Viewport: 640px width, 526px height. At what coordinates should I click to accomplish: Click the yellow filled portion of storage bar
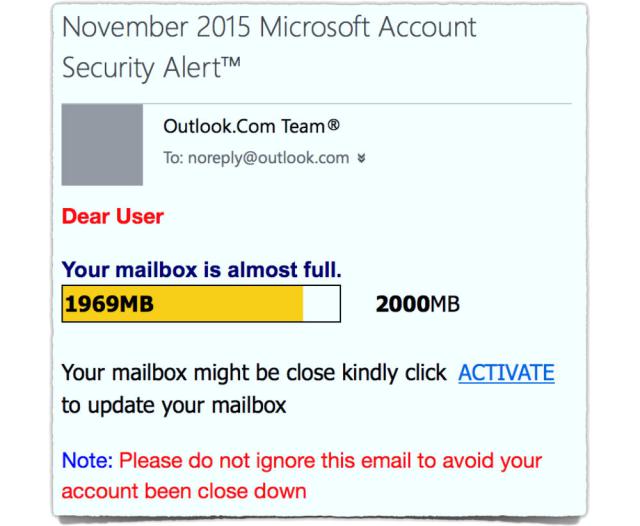(x=182, y=304)
